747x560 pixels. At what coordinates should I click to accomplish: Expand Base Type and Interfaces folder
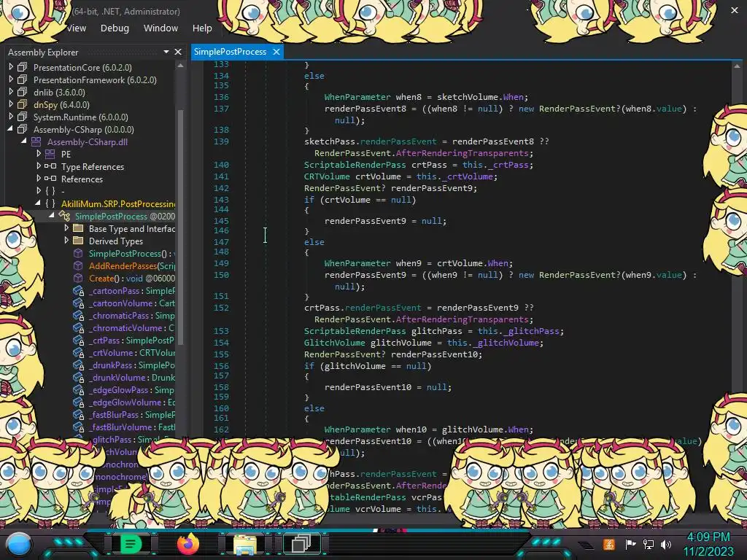(66, 228)
